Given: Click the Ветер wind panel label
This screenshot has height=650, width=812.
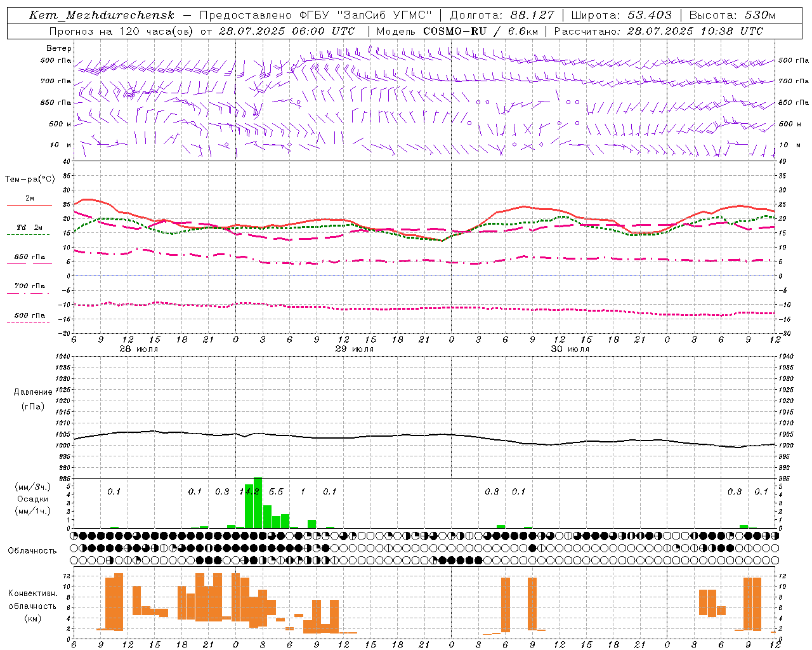Looking at the screenshot, I should 59,48.
